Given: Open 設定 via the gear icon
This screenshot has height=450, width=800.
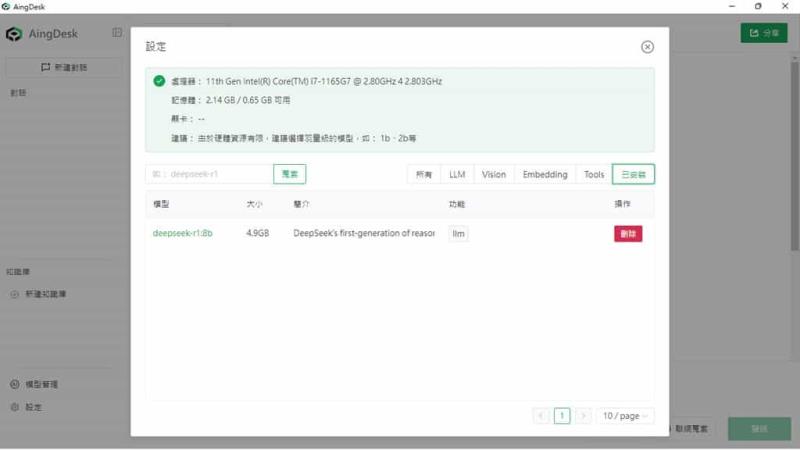Looking at the screenshot, I should 15,407.
